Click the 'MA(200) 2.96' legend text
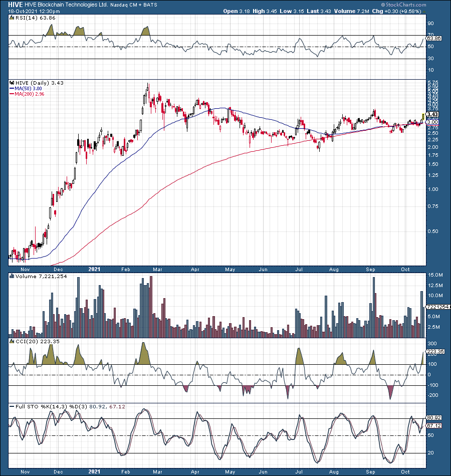 coord(30,94)
